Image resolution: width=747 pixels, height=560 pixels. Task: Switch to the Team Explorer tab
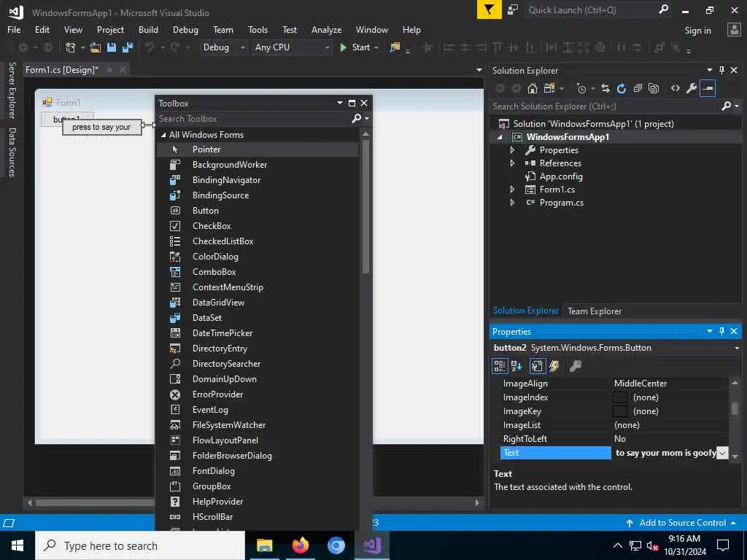(595, 311)
